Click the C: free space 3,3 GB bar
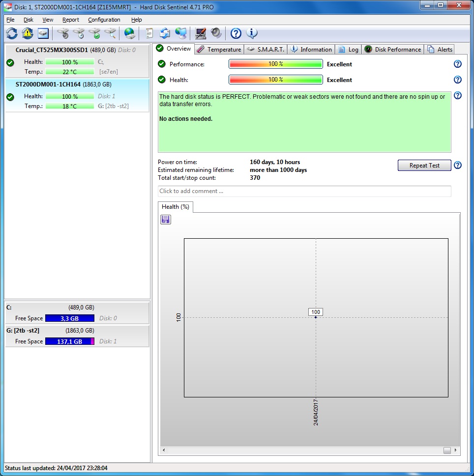This screenshot has width=474, height=476. tap(70, 318)
